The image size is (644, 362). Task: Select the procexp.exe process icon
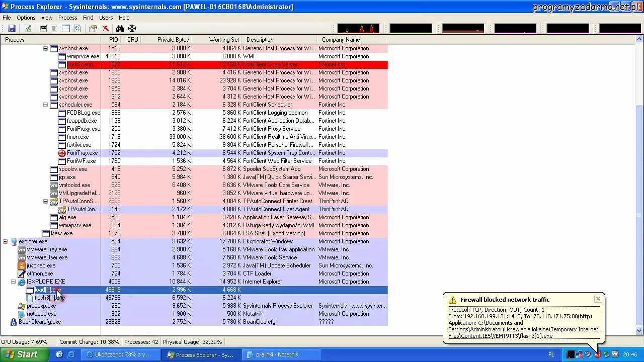pyautogui.click(x=22, y=306)
